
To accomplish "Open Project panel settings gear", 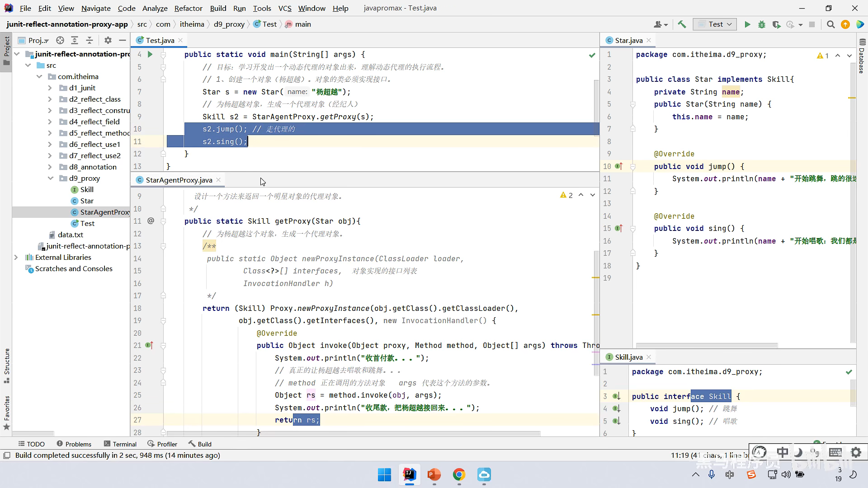I will point(108,40).
